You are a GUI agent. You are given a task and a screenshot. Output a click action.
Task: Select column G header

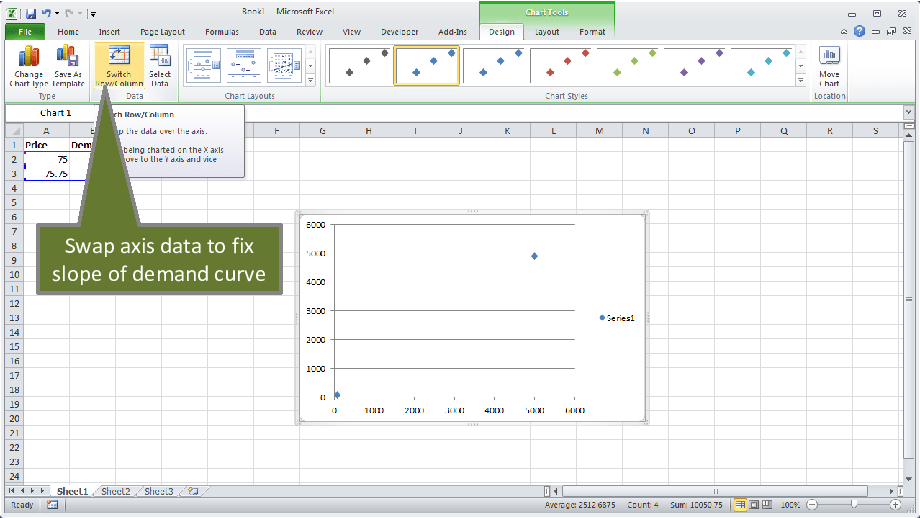point(322,130)
